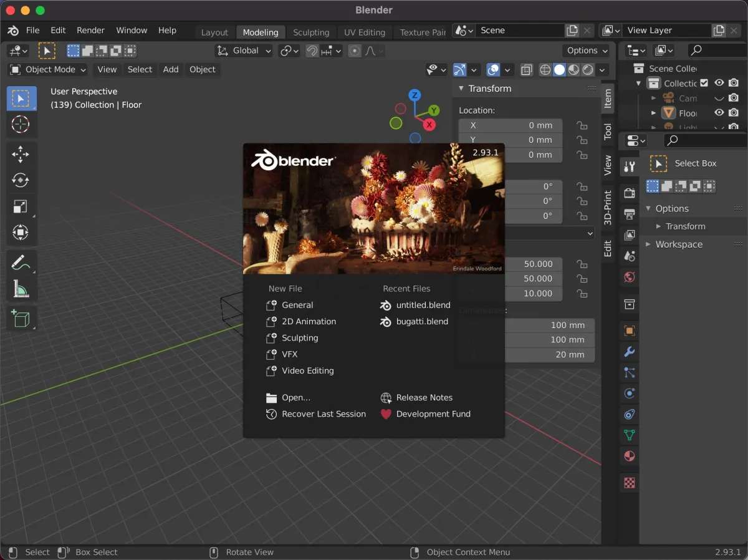Open Texture properties checkerboard icon
This screenshot has height=560, width=748.
(630, 483)
